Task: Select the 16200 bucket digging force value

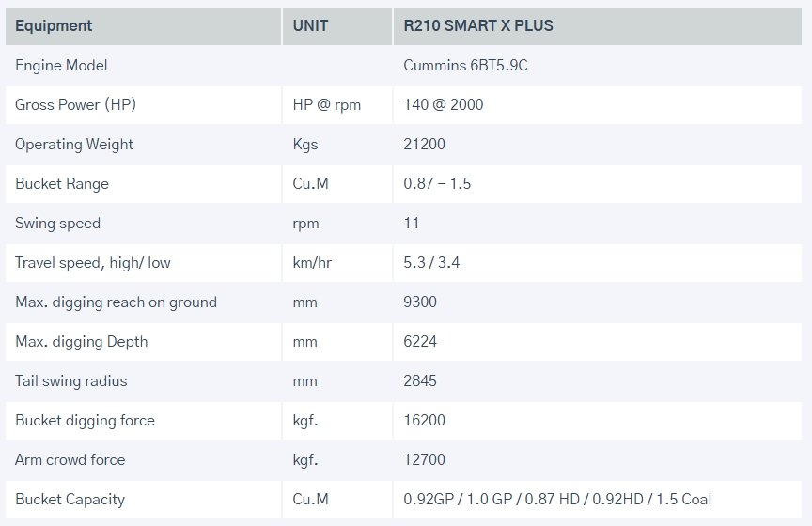Action: [425, 421]
